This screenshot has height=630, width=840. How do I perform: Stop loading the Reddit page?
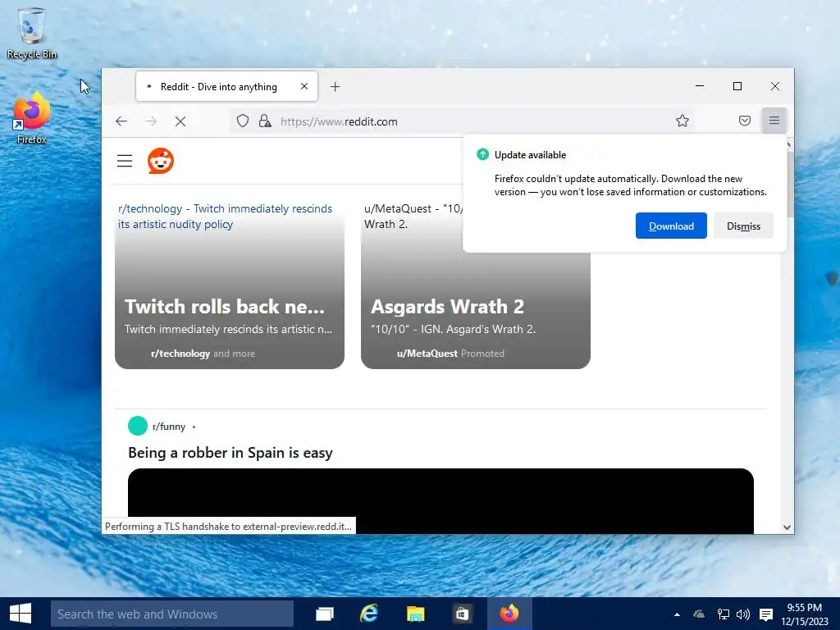pos(180,121)
